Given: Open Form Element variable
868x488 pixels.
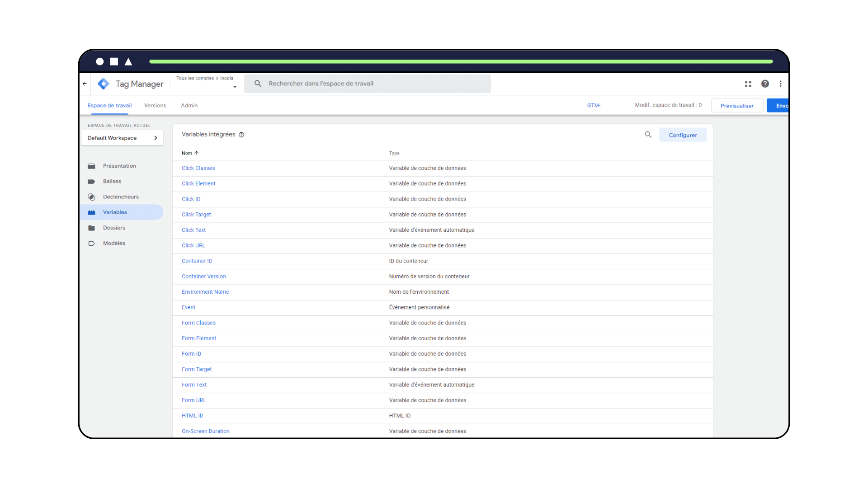Looking at the screenshot, I should pos(199,338).
